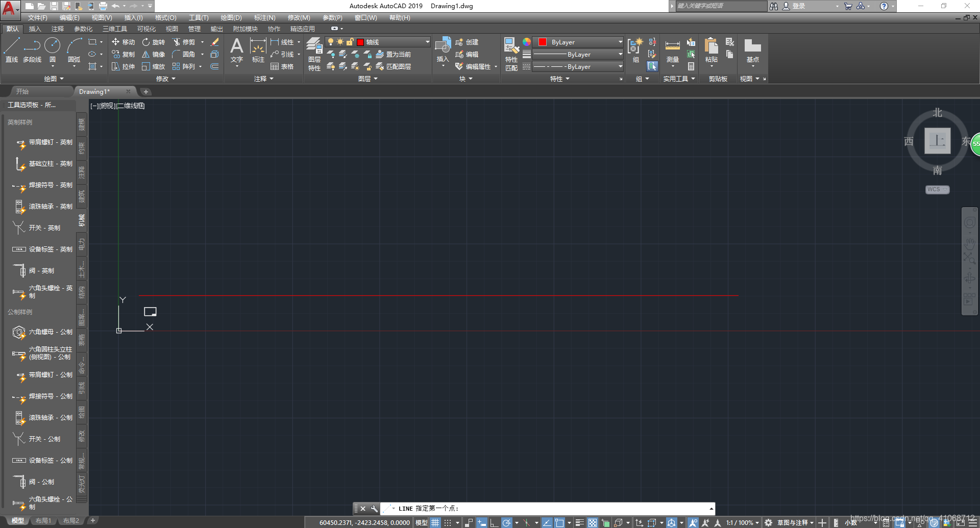
Task: Select the Scale (缩放) tool
Action: coord(154,66)
